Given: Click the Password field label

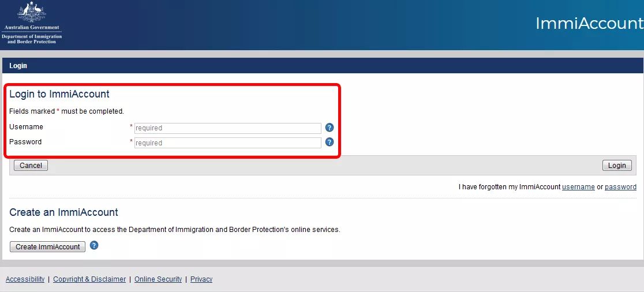Looking at the screenshot, I should (x=25, y=142).
